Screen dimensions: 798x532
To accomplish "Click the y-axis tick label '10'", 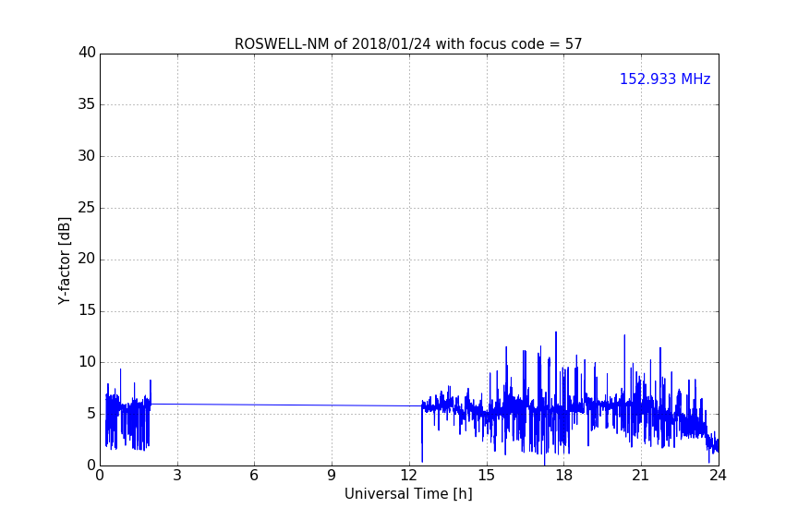I will pos(87,362).
